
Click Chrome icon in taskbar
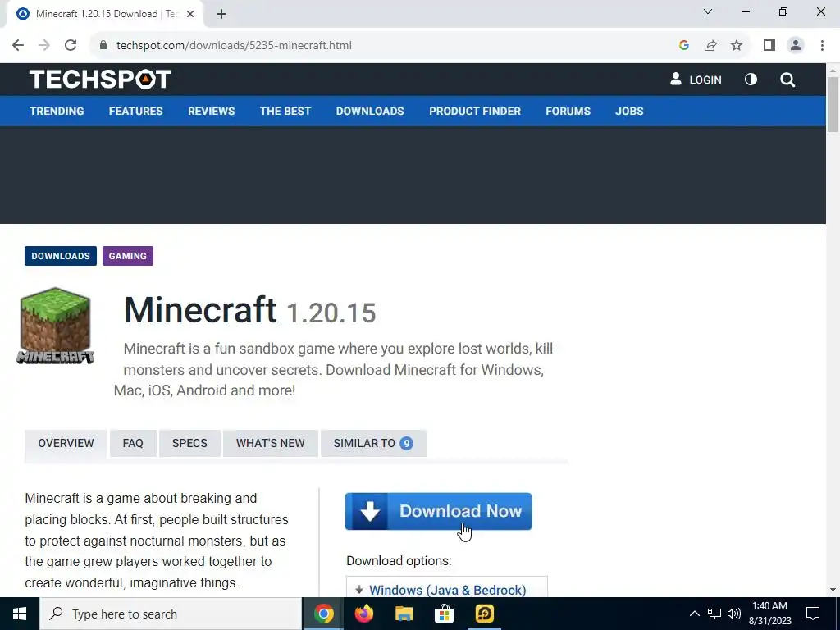[x=323, y=614]
